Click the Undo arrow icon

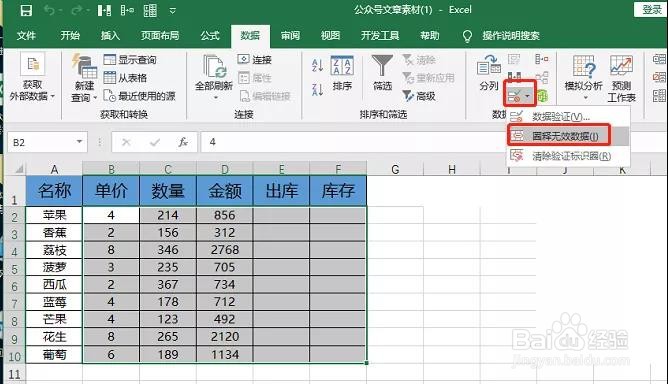pos(50,11)
